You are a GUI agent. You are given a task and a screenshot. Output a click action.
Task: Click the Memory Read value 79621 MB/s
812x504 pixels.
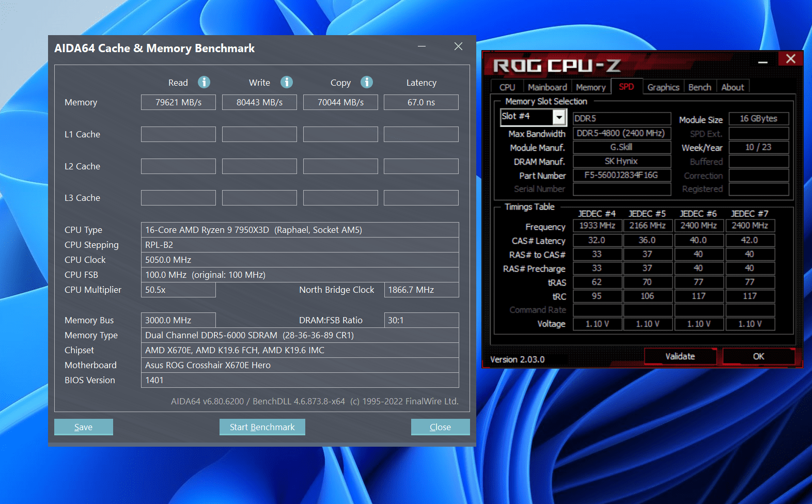click(178, 102)
